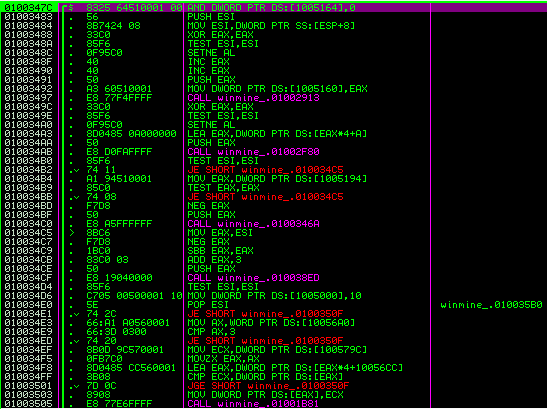Click MOV ESI,DWORD PTR SS:[ESP+8] instruction

(x=271, y=26)
